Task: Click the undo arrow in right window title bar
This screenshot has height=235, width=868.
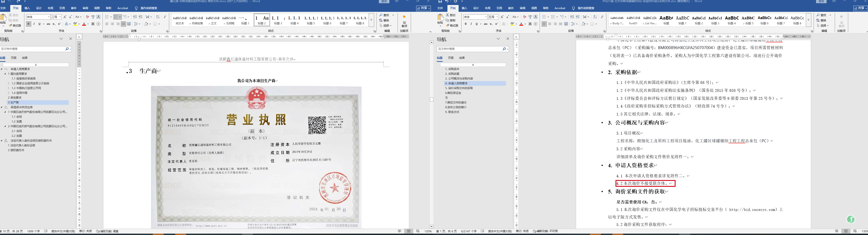Action: (x=447, y=1)
